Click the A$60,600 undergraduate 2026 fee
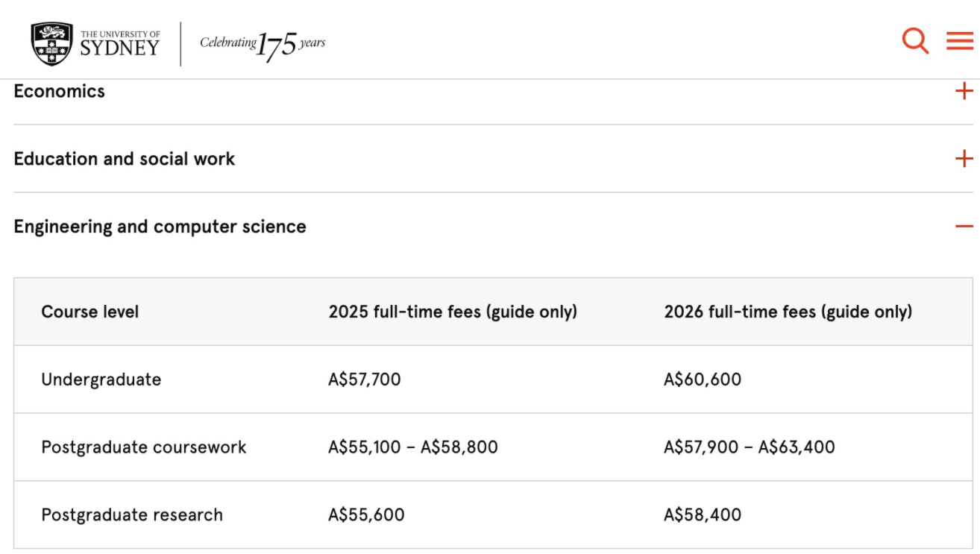Screen dimensions: 980x554 [703, 380]
